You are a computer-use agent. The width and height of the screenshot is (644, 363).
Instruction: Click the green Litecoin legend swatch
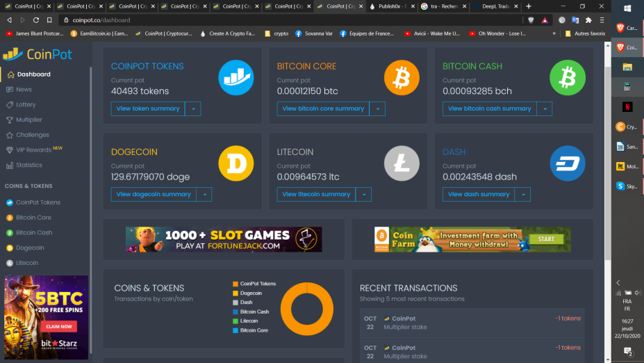[x=236, y=321]
